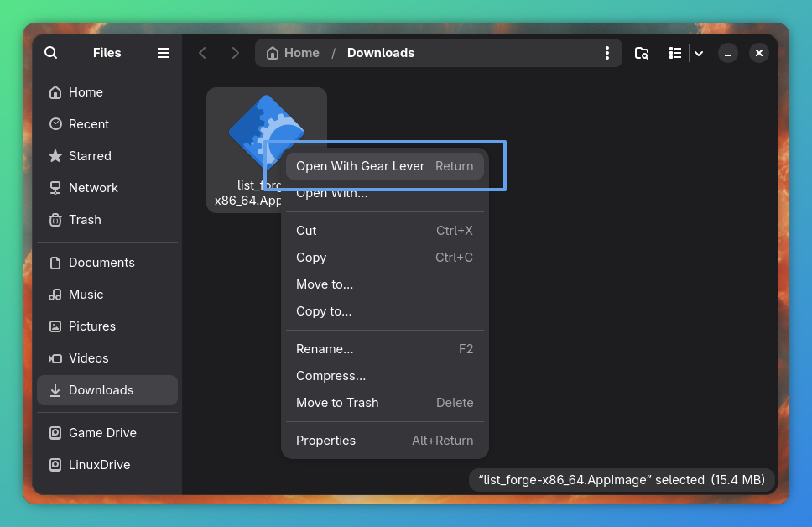Click the search magnifier icon in Files
Image resolution: width=812 pixels, height=527 pixels.
click(50, 53)
